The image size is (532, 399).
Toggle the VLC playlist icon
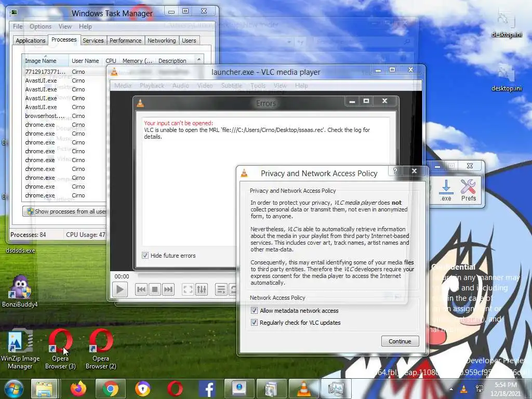(221, 289)
